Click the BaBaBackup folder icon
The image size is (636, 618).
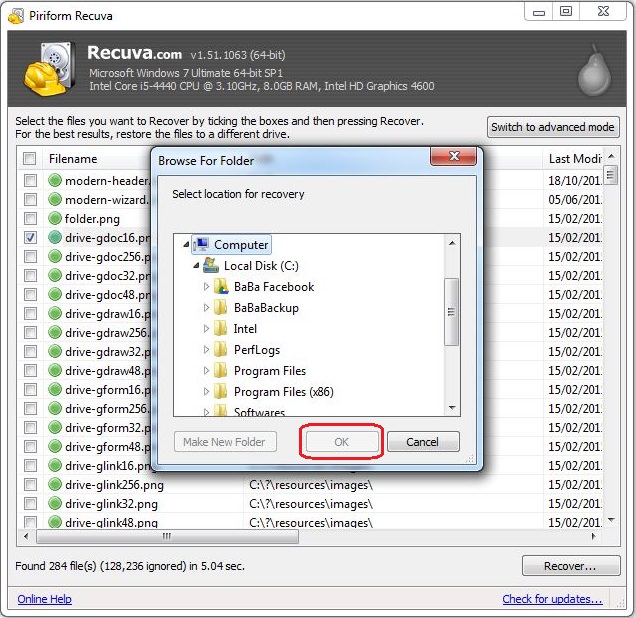tap(220, 307)
